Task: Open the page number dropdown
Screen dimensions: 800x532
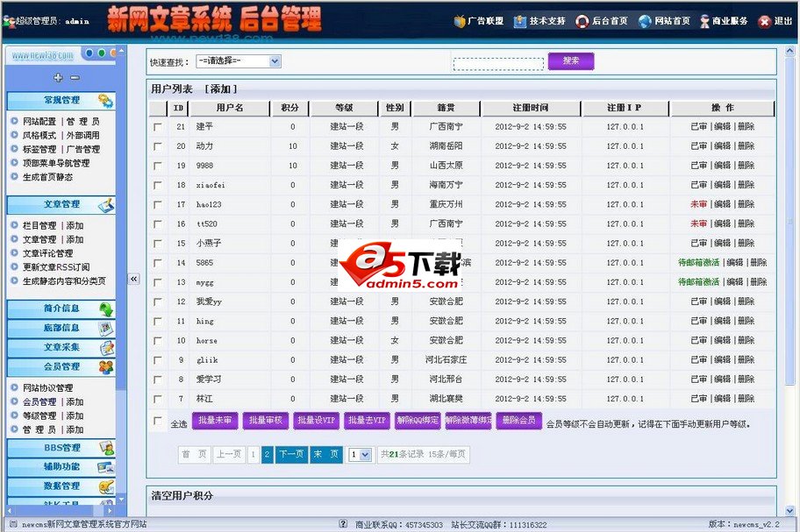Action: click(x=361, y=455)
